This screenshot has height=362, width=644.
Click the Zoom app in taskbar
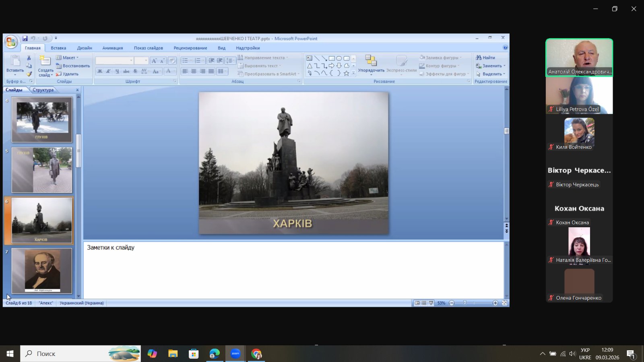(235, 354)
